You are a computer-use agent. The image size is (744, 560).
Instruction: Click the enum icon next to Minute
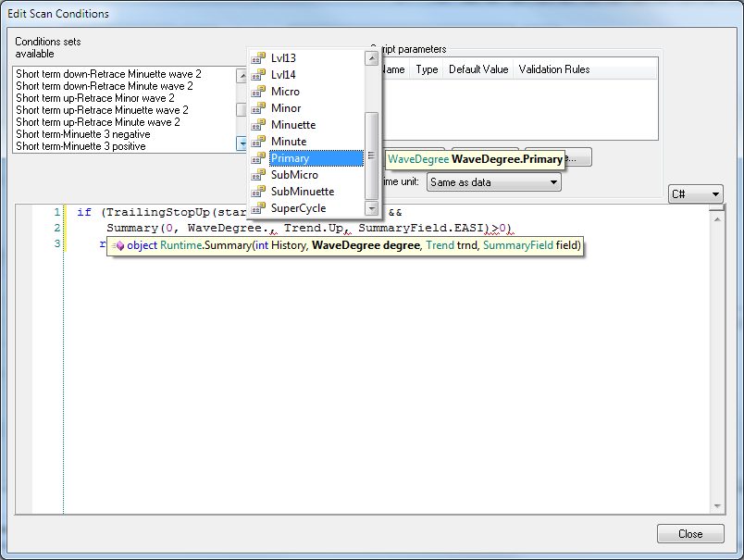(257, 141)
